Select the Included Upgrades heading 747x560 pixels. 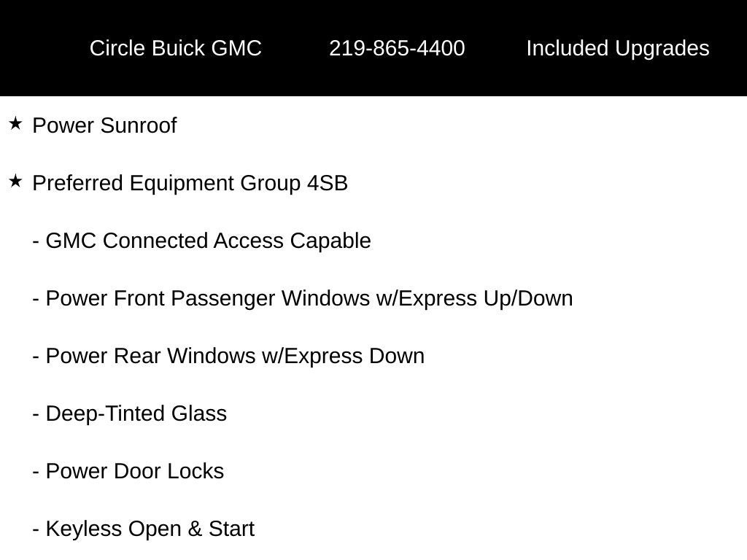pos(617,48)
